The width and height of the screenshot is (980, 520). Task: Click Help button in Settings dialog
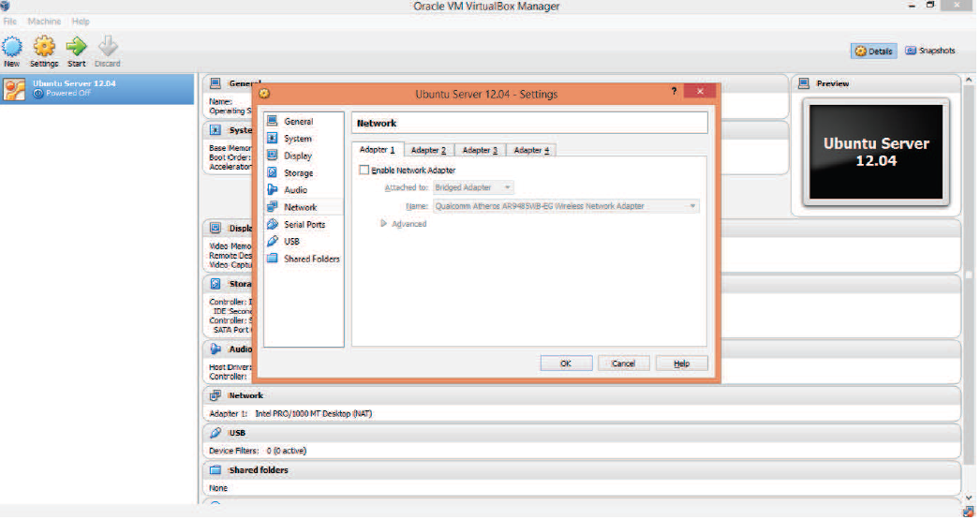(681, 364)
